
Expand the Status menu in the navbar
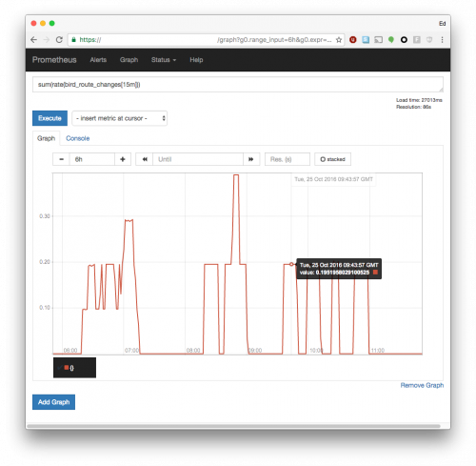tap(164, 60)
